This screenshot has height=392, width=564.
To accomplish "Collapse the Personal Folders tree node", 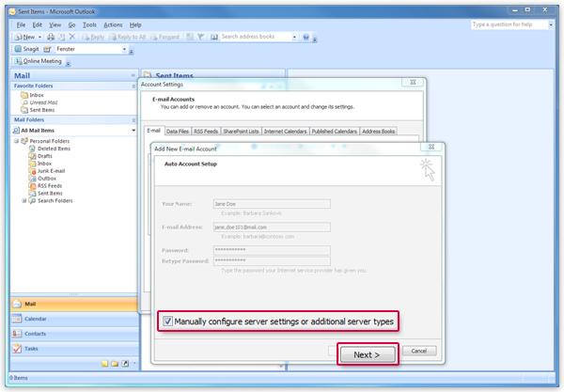I will (16, 141).
